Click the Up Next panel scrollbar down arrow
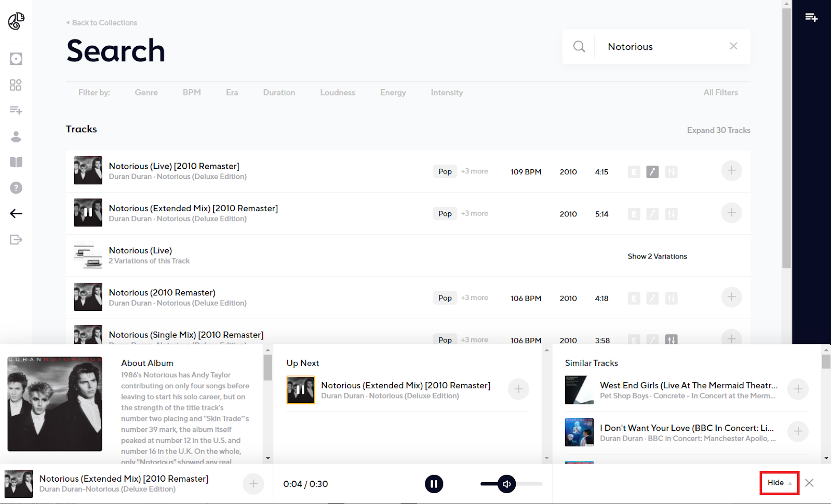Viewport: 831px width, 504px height. click(x=546, y=458)
